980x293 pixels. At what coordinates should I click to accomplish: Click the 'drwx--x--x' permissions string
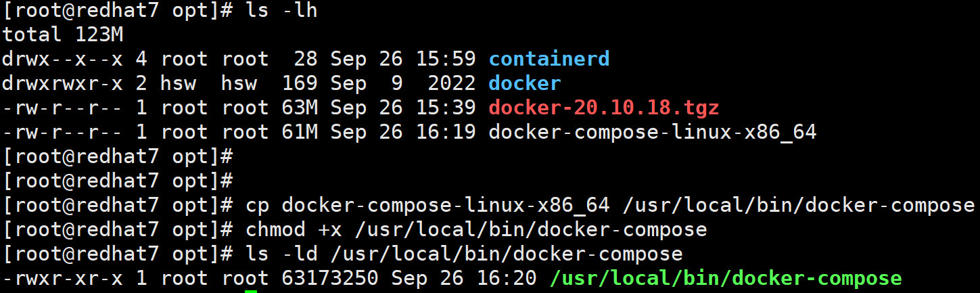[62, 59]
